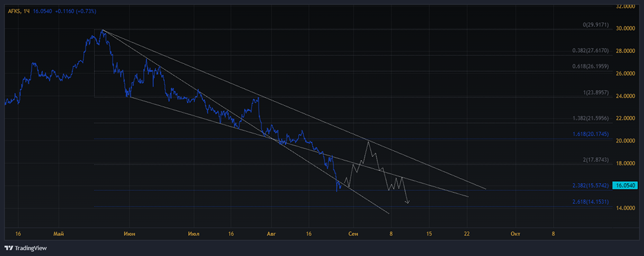Click Fibonacci level 2(17.8743) label
The image size is (644, 256).
click(595, 160)
